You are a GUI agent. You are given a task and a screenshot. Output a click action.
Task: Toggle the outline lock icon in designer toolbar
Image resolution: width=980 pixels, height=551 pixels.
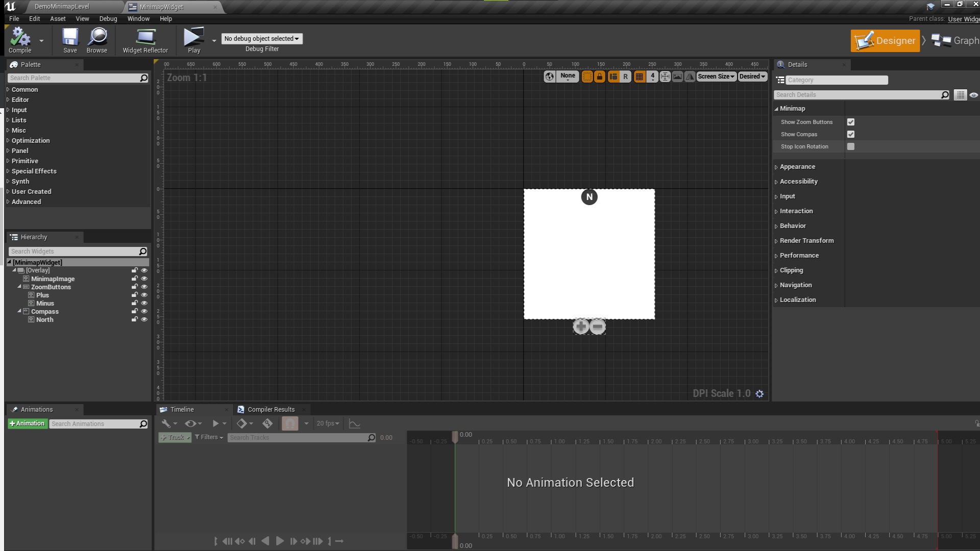coord(600,77)
